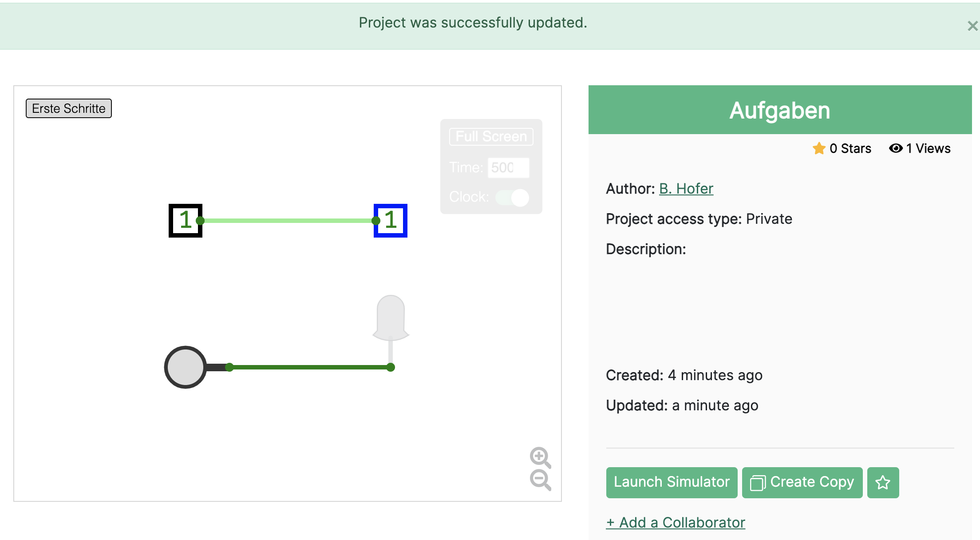Click the Time input field
This screenshot has height=540, width=980.
pos(508,168)
